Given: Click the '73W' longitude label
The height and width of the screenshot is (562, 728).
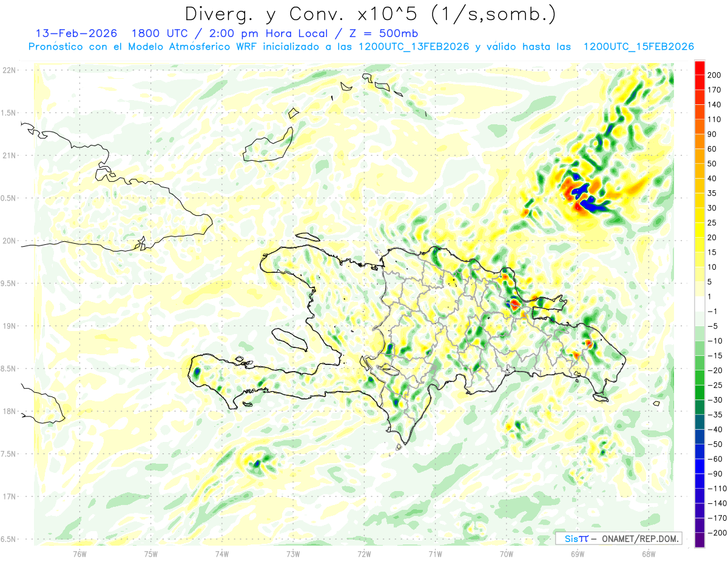Looking at the screenshot, I should (293, 554).
